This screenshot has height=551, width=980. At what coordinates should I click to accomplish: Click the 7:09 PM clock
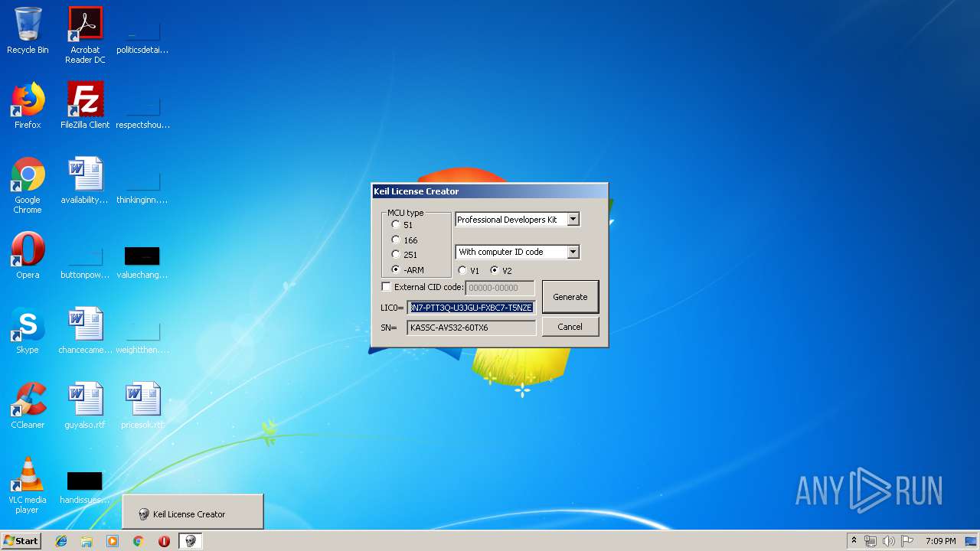tap(940, 541)
